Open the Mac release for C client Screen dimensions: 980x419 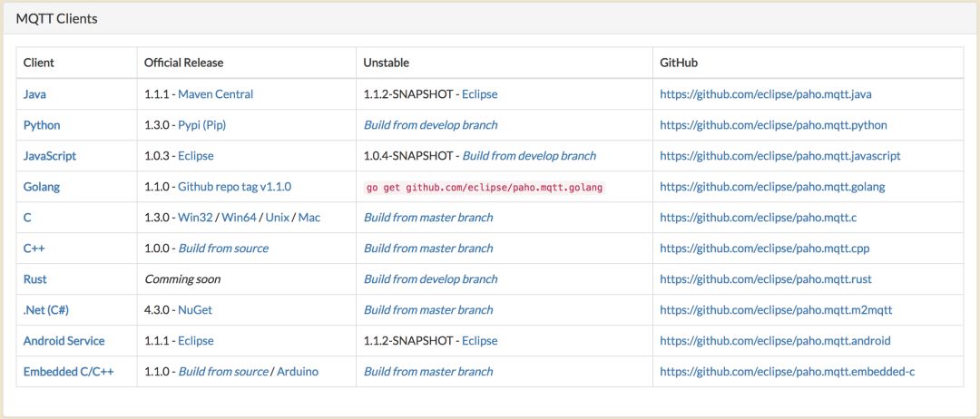[x=309, y=218]
